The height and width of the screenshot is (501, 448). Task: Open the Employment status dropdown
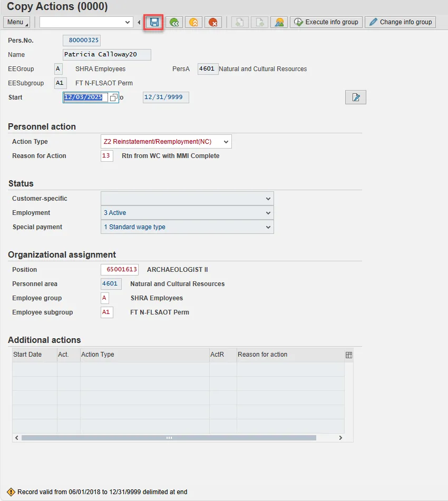coord(268,213)
